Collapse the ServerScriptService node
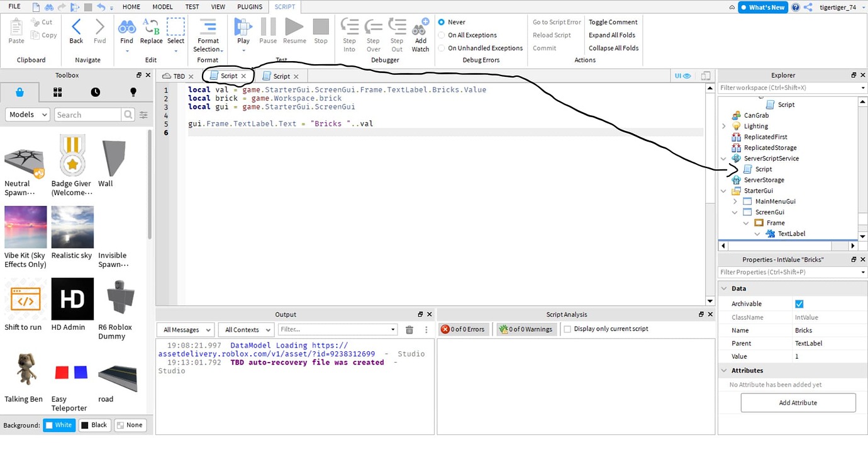 724,159
